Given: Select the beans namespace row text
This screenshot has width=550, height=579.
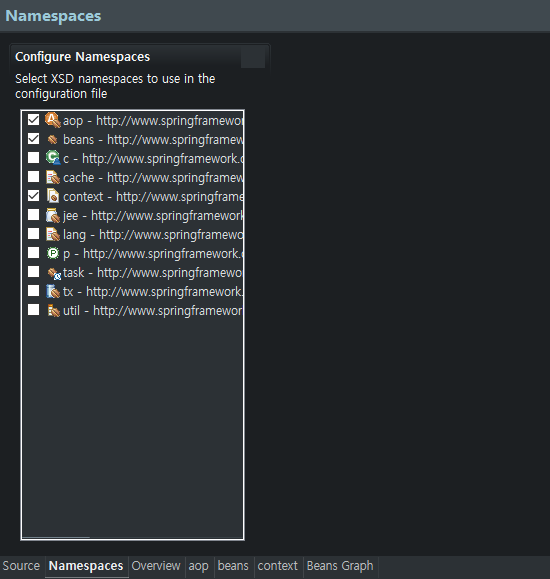Looking at the screenshot, I should (x=153, y=140).
